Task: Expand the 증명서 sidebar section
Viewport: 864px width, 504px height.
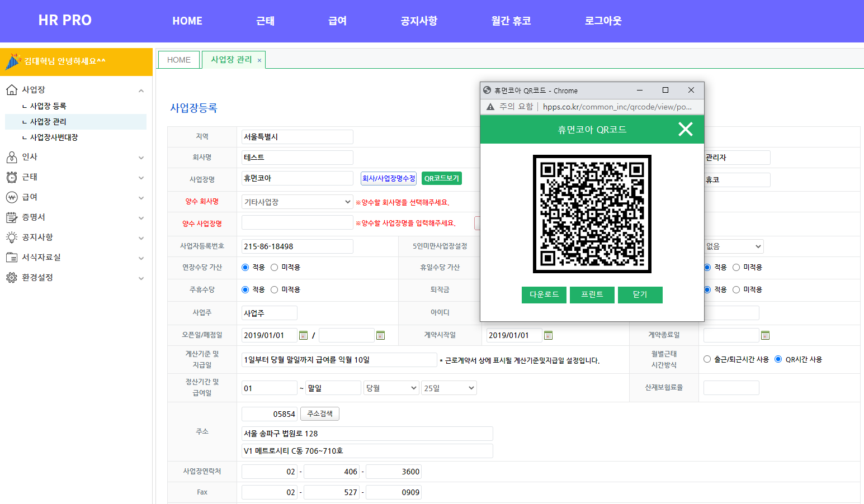Action: (x=141, y=218)
